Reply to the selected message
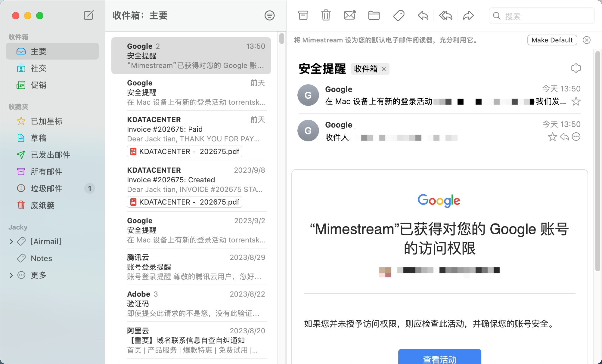 click(423, 15)
